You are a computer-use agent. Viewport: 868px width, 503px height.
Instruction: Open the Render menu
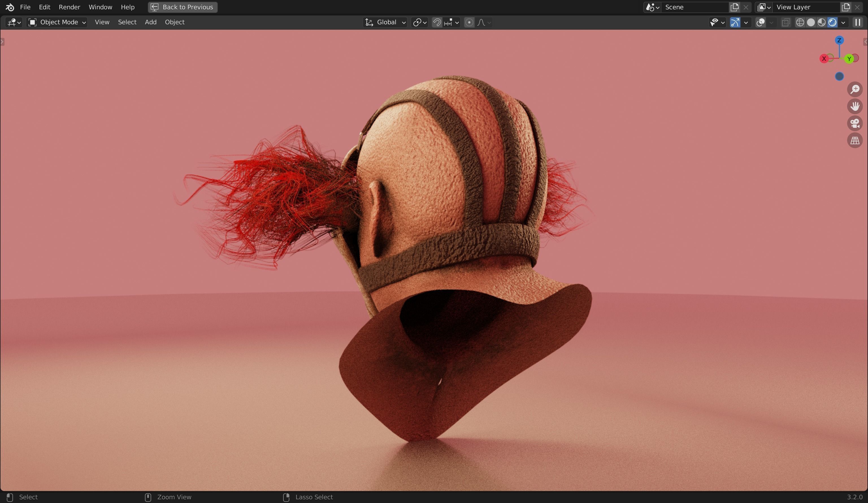click(69, 7)
